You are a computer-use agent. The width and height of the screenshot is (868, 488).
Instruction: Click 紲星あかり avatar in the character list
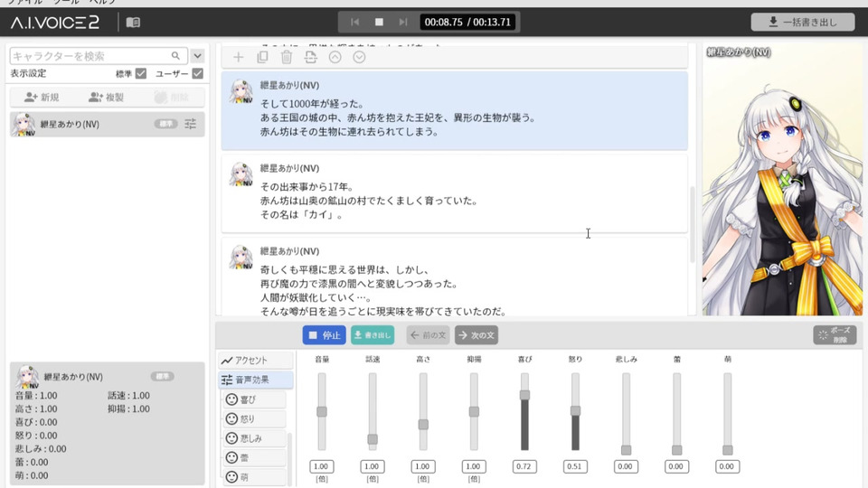[24, 125]
